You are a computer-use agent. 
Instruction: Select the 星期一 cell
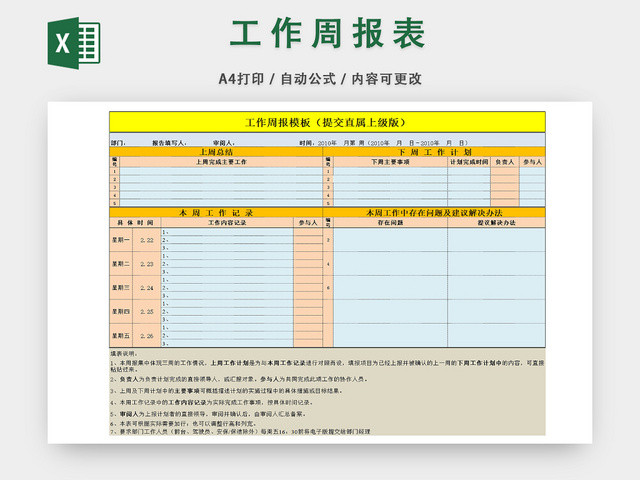pyautogui.click(x=121, y=240)
